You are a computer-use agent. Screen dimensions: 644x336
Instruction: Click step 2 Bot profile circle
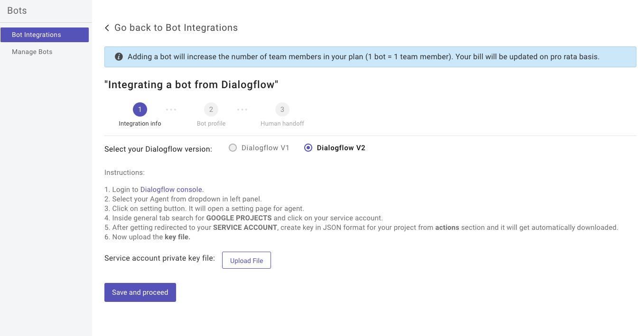pyautogui.click(x=211, y=109)
